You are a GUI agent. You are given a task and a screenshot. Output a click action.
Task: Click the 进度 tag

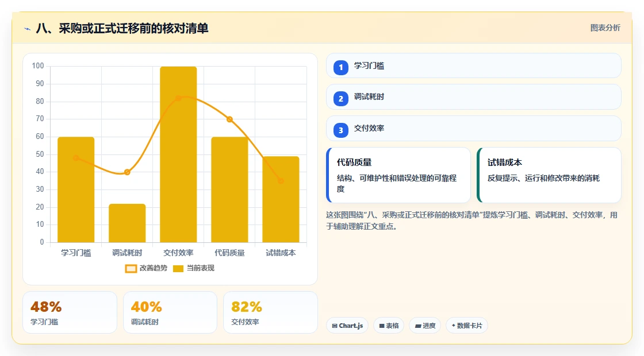coord(425,326)
